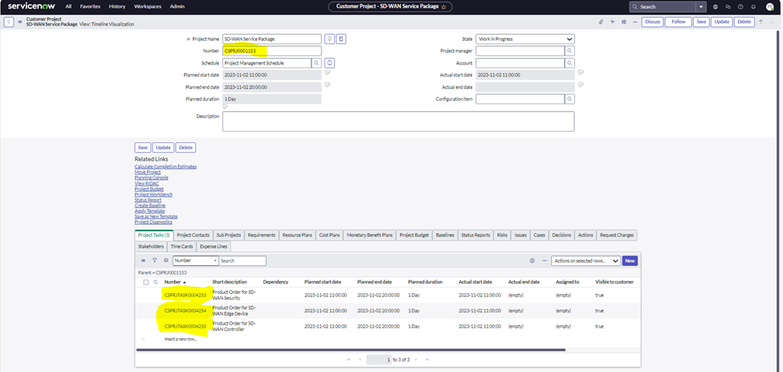The width and height of the screenshot is (783, 372).
Task: Open the State dropdown
Action: coord(525,38)
